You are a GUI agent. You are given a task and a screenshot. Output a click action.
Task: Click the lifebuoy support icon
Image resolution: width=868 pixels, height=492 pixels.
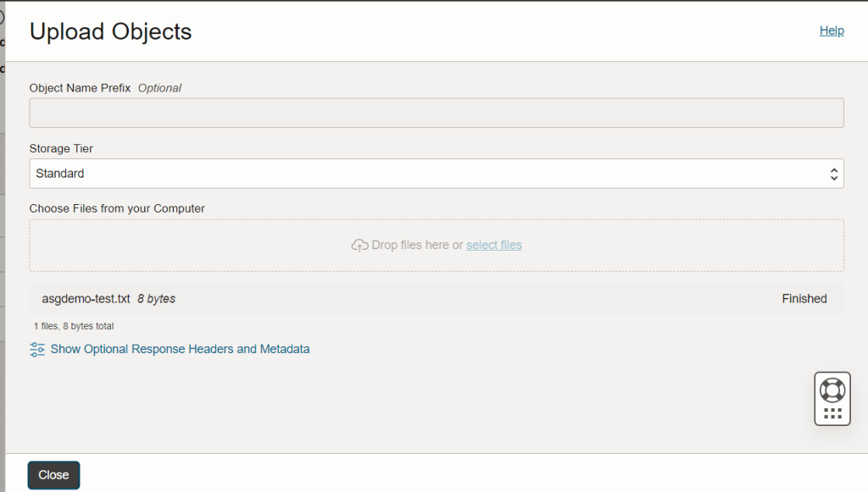[x=832, y=390]
